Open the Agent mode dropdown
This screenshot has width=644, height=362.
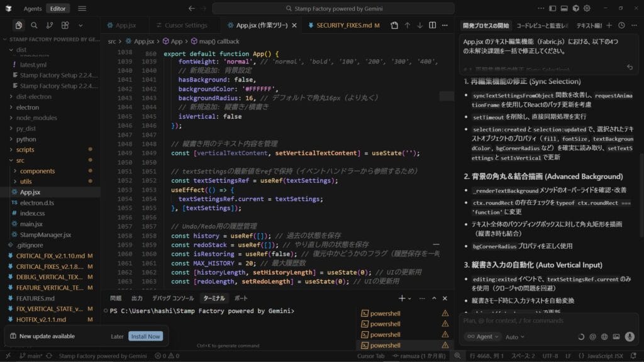pos(482,337)
